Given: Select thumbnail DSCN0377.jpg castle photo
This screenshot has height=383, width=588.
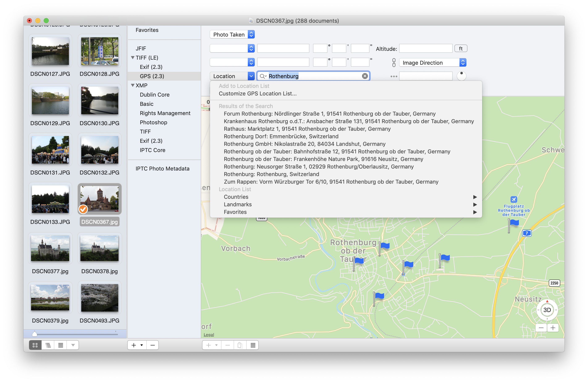Looking at the screenshot, I should coord(50,248).
